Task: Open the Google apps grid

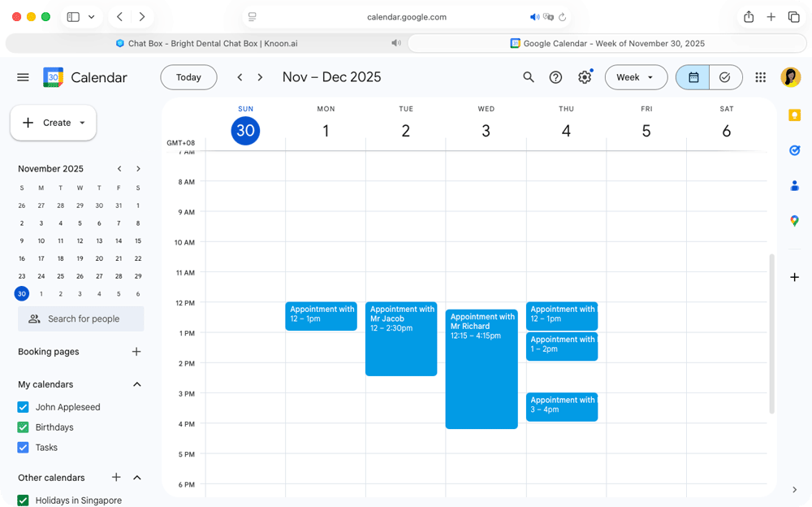Action: pos(761,77)
